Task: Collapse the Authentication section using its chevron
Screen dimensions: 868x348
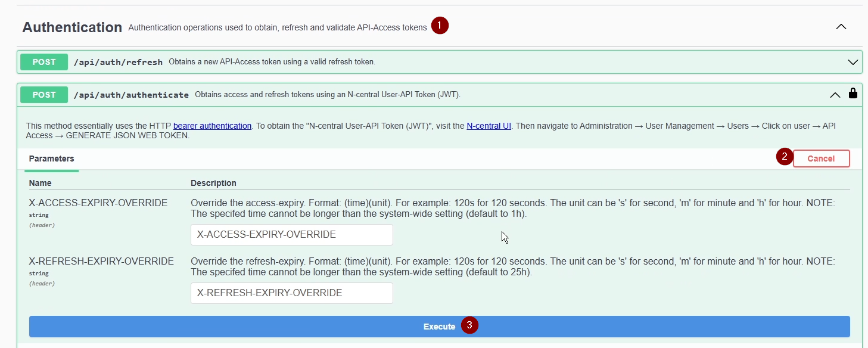Action: click(841, 27)
